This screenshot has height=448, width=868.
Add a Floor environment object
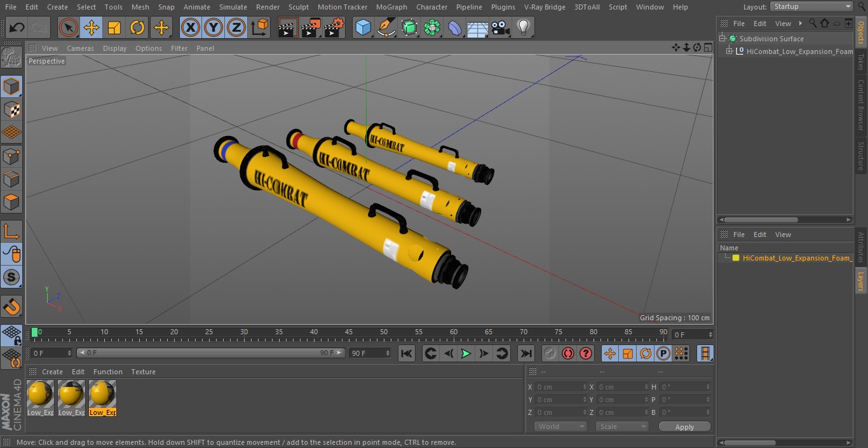[478, 28]
